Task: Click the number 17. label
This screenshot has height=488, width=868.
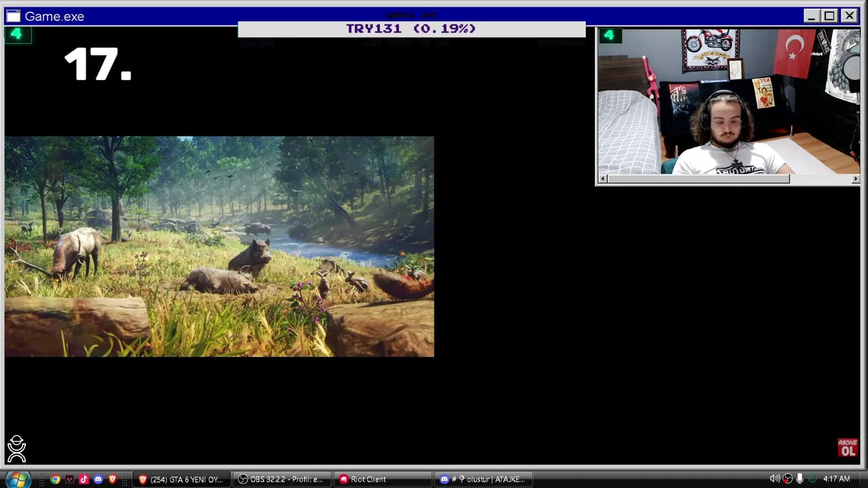Action: point(98,65)
